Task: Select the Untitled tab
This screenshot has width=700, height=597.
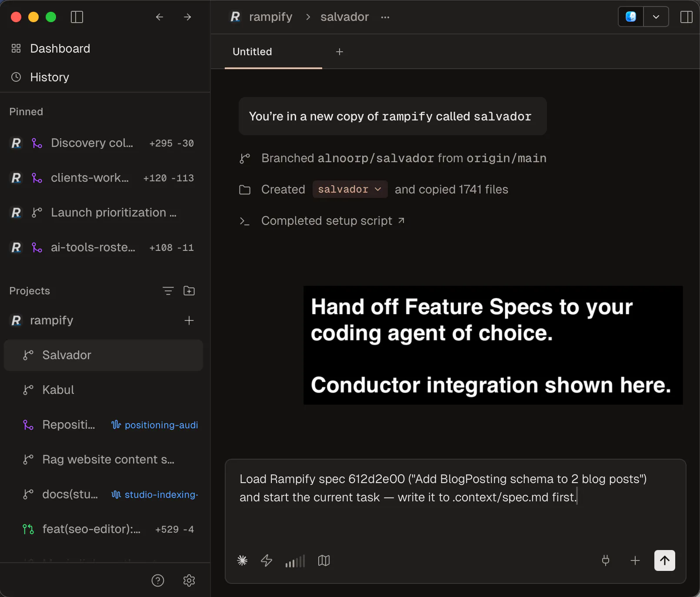Action: 273,52
